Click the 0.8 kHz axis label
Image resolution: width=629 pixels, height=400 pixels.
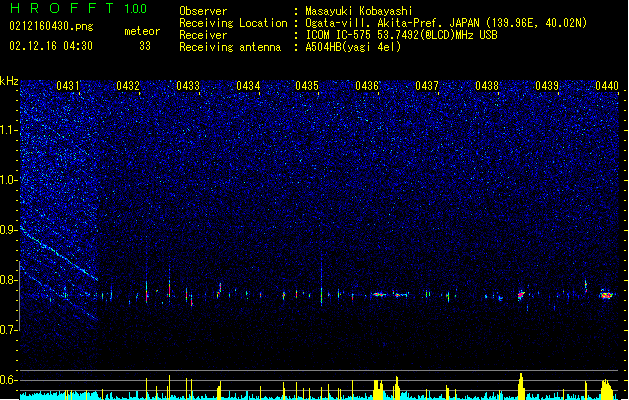point(8,280)
